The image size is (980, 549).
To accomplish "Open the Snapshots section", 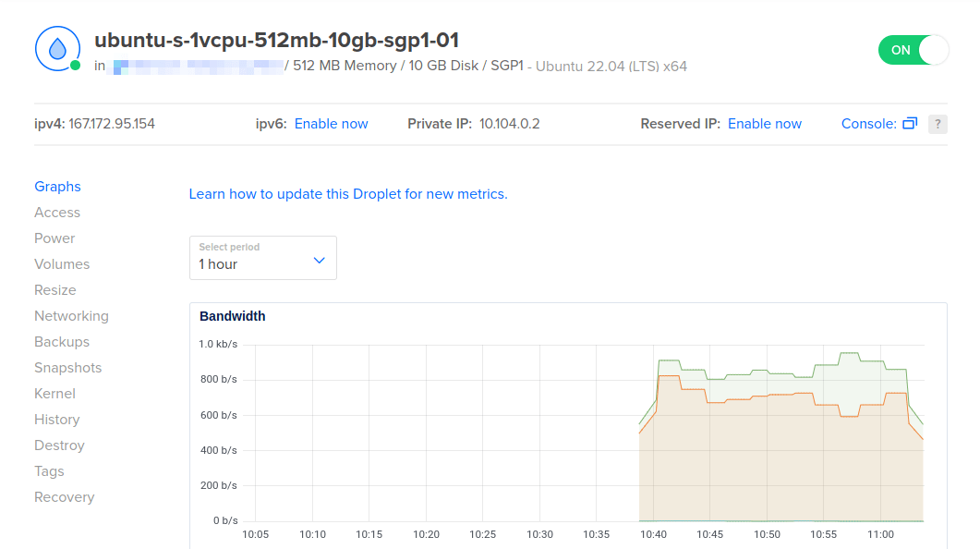I will tap(67, 367).
